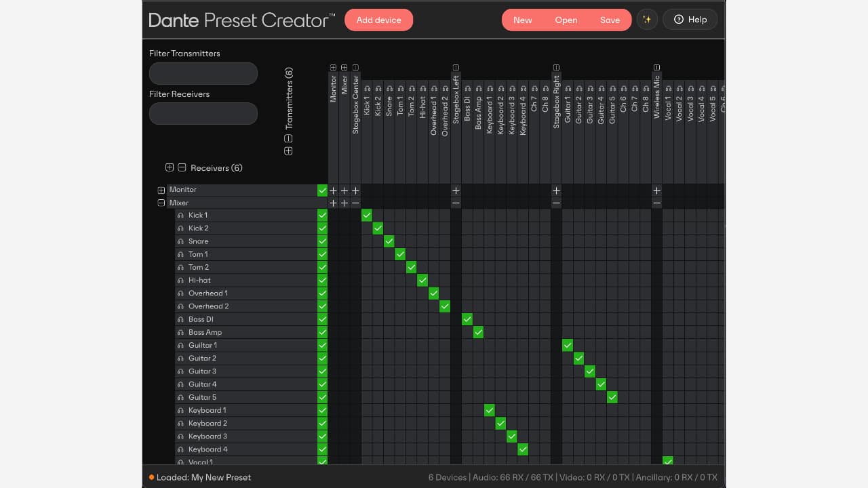Click headphone icon beside Bass Amp receiver row
This screenshot has width=868, height=488.
click(x=180, y=332)
